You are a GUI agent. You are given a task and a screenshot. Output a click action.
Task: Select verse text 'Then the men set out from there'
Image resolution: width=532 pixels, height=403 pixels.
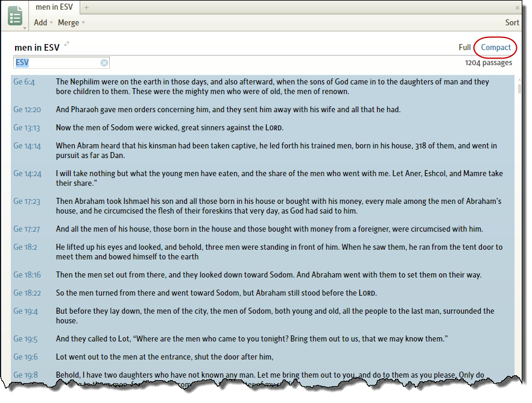(110, 275)
